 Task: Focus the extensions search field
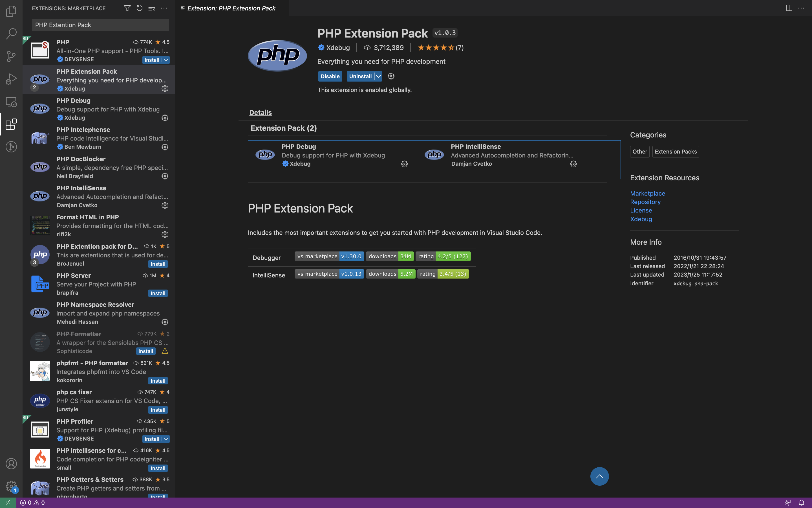(x=100, y=25)
